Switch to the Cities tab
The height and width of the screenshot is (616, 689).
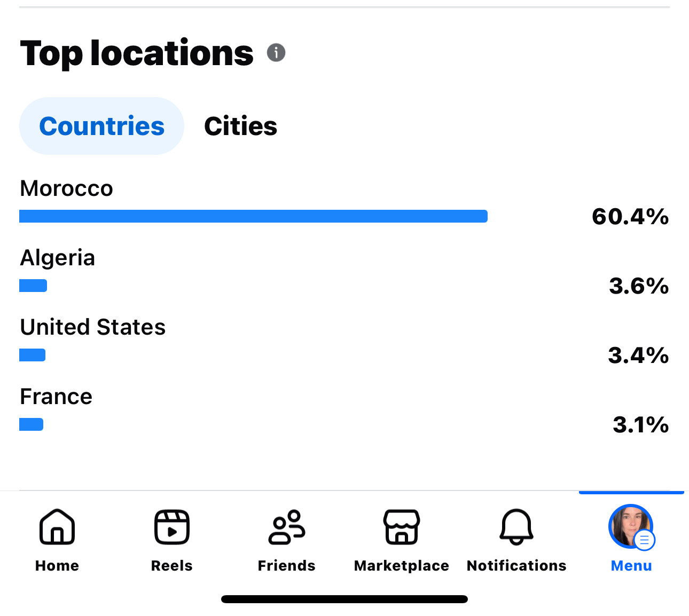click(x=240, y=126)
